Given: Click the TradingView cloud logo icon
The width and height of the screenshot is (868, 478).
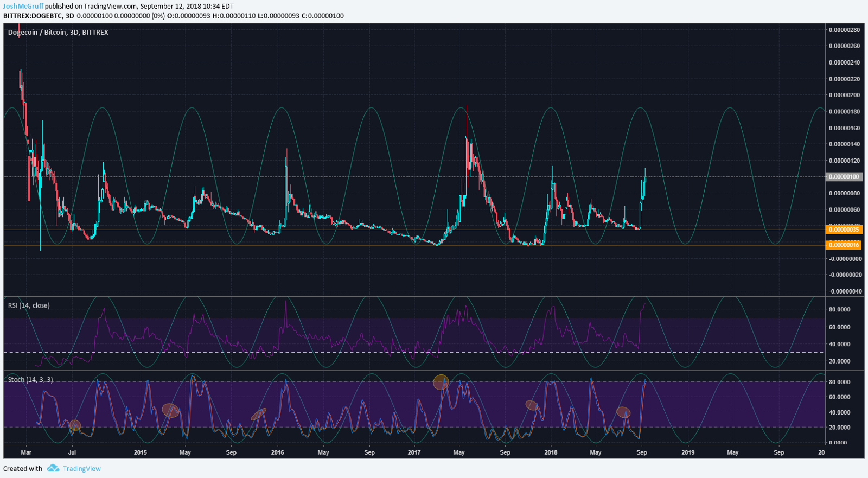Looking at the screenshot, I should point(53,468).
